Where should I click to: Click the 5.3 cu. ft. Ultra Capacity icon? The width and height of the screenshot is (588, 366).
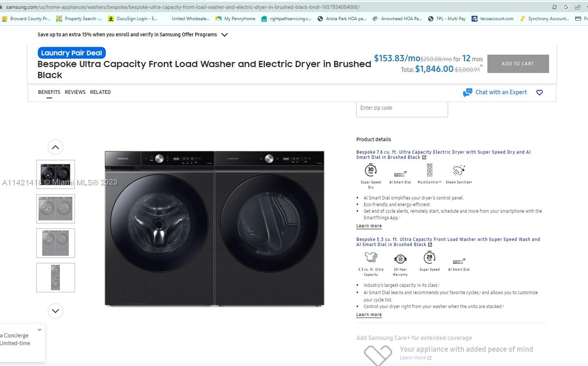371,257
